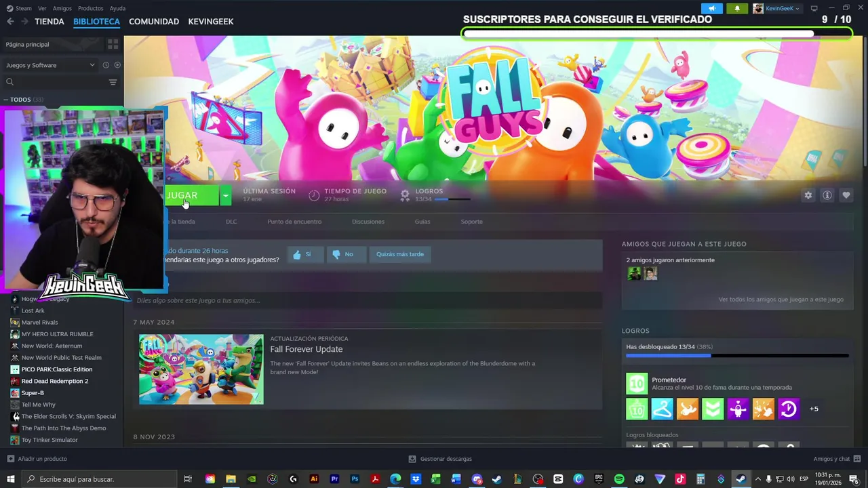
Task: Click the orange falling bean achievement icon
Action: pyautogui.click(x=687, y=409)
